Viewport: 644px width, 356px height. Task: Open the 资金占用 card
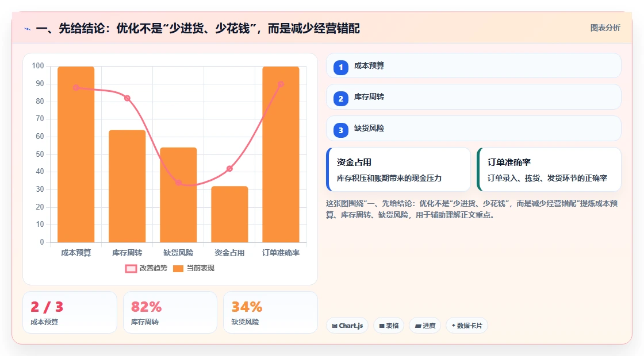tap(398, 169)
